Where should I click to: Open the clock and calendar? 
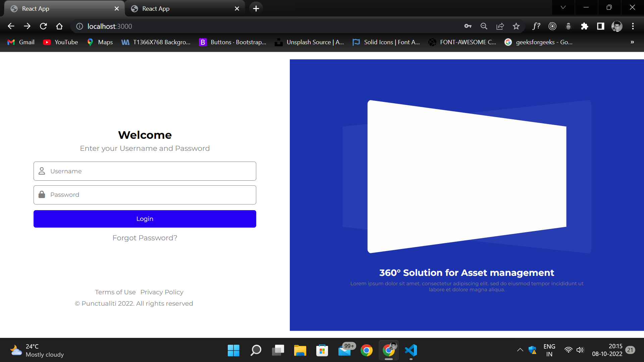pyautogui.click(x=607, y=350)
